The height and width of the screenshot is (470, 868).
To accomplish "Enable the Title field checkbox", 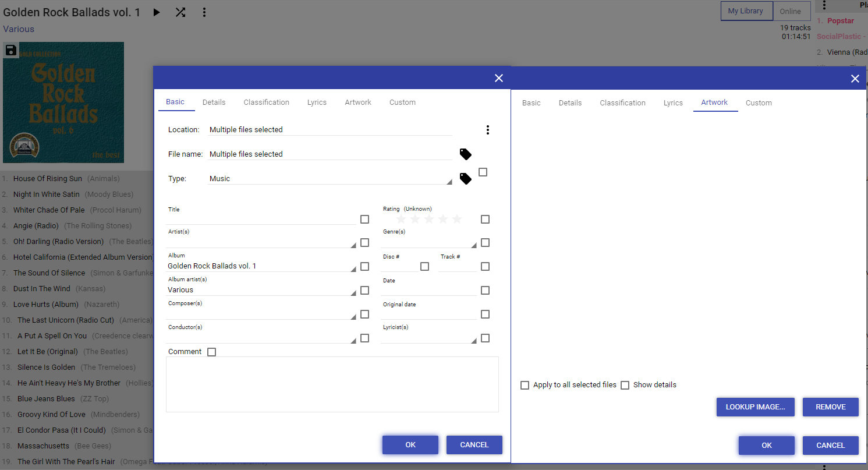I will click(x=364, y=219).
